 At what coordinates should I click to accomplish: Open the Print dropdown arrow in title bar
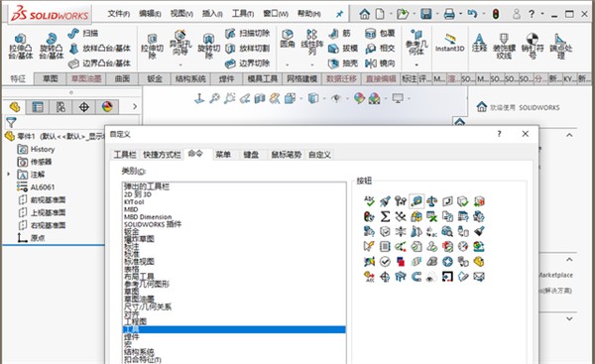point(460,14)
